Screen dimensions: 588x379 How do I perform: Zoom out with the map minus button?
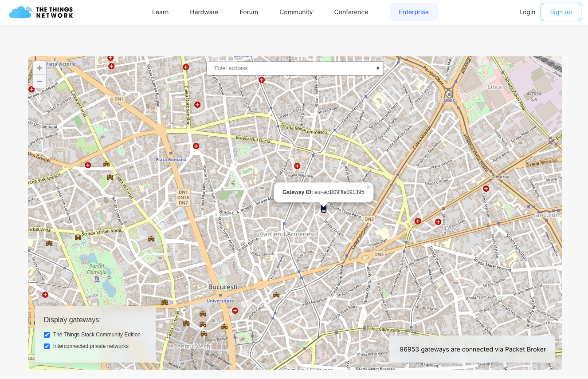(x=39, y=81)
